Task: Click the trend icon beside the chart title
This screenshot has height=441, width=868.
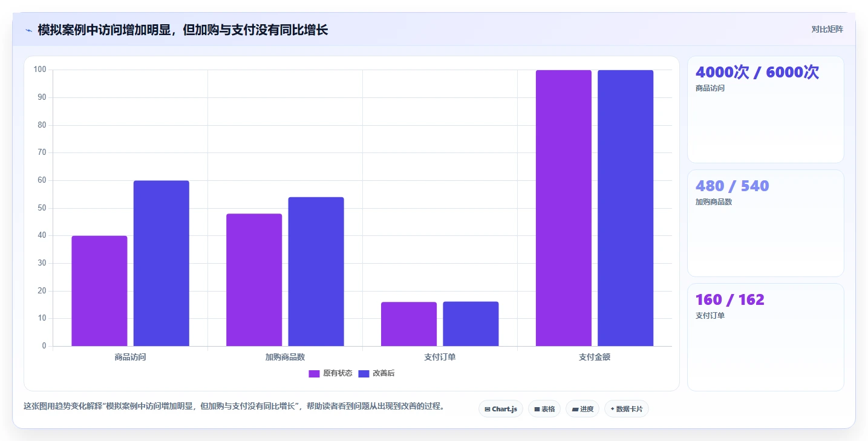Action: point(28,30)
